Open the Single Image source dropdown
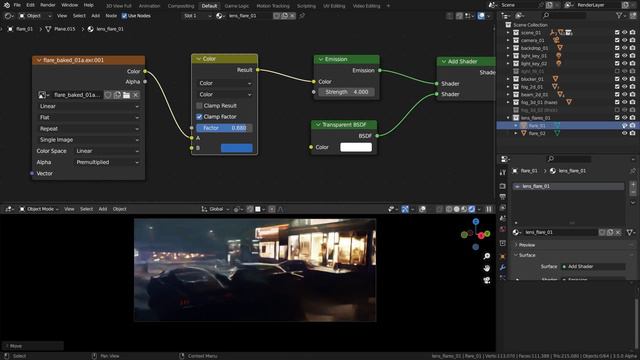Image resolution: width=640 pixels, height=360 pixels. point(89,140)
